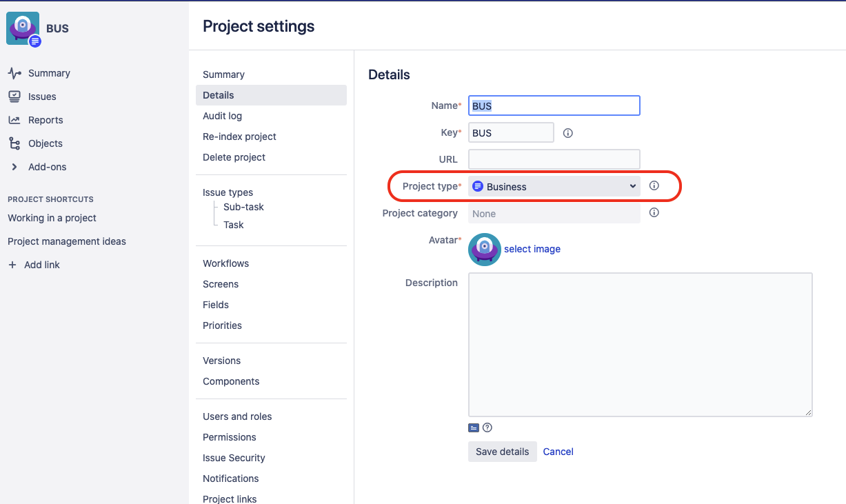Click info icon next to Project type

[x=654, y=185]
